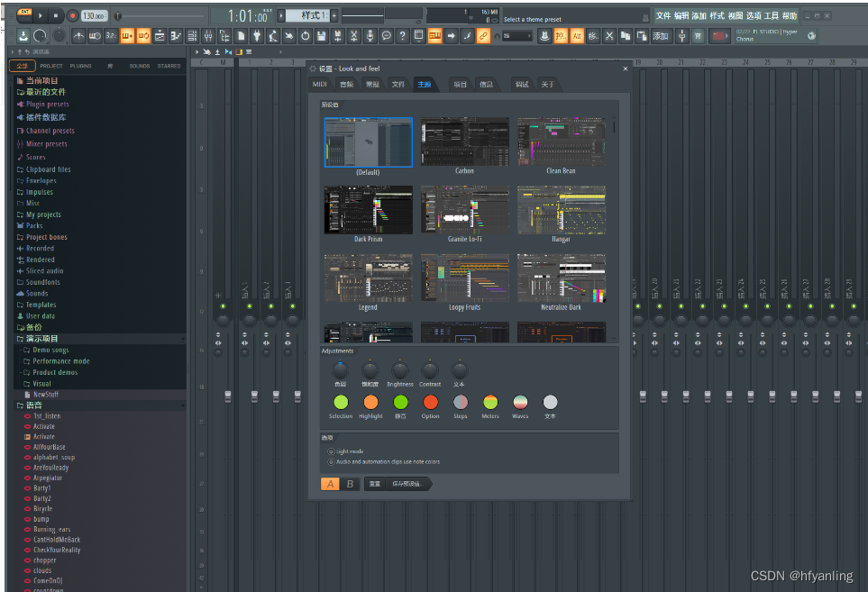Expand the Plugin presets browser folder
The width and height of the screenshot is (868, 592).
coord(47,105)
